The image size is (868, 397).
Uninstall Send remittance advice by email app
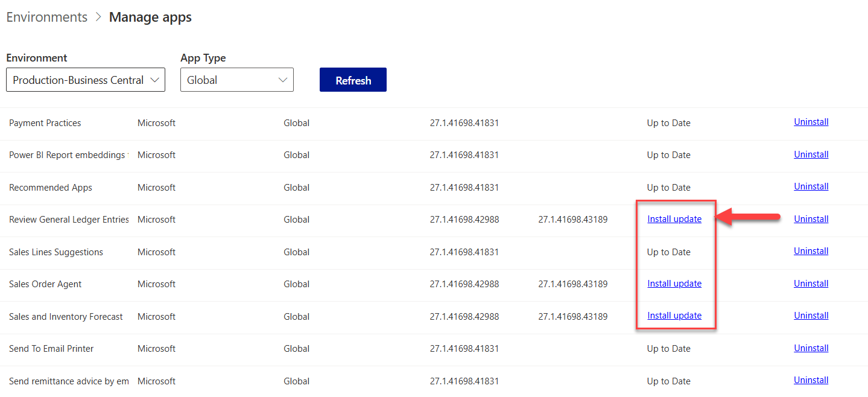[811, 380]
